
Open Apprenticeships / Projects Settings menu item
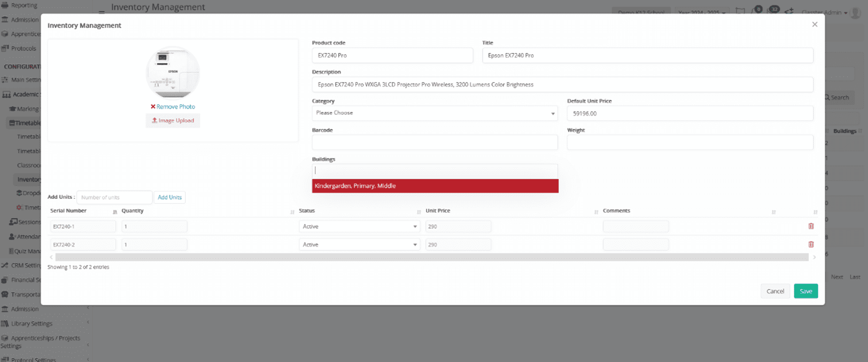coord(40,342)
